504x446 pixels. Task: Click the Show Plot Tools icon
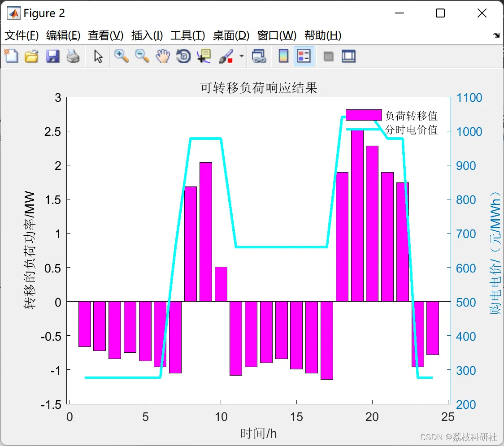348,56
